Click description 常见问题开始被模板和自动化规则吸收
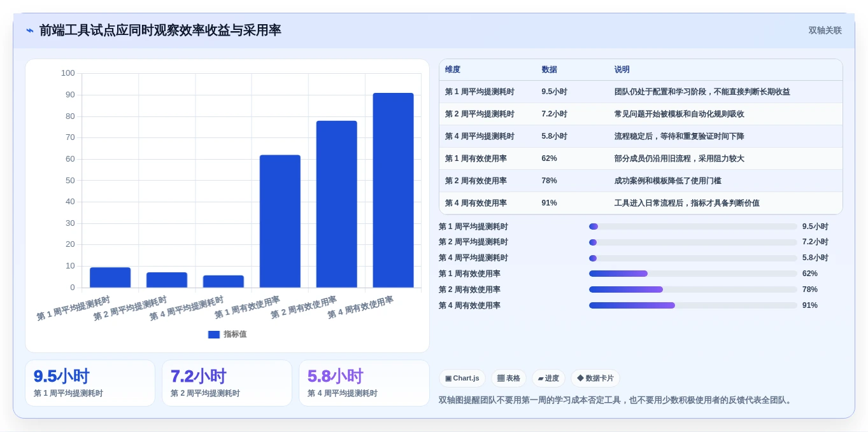This screenshot has width=868, height=432. pos(679,114)
